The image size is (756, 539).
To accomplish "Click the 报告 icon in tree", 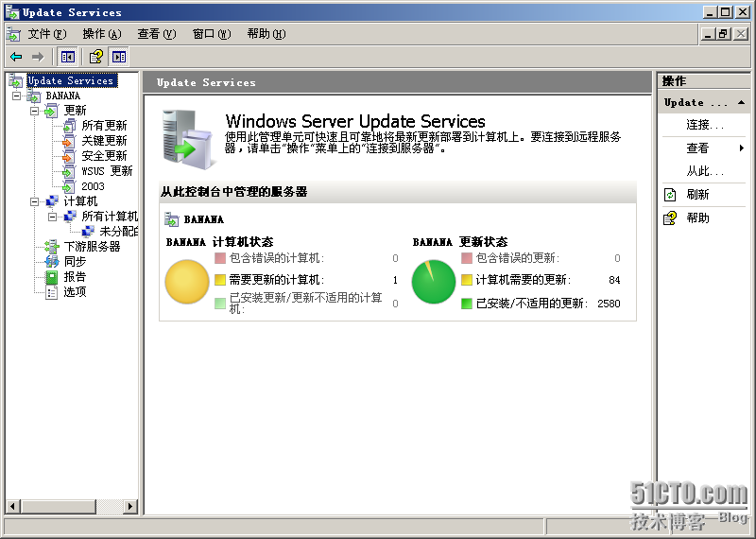I will tap(52, 277).
